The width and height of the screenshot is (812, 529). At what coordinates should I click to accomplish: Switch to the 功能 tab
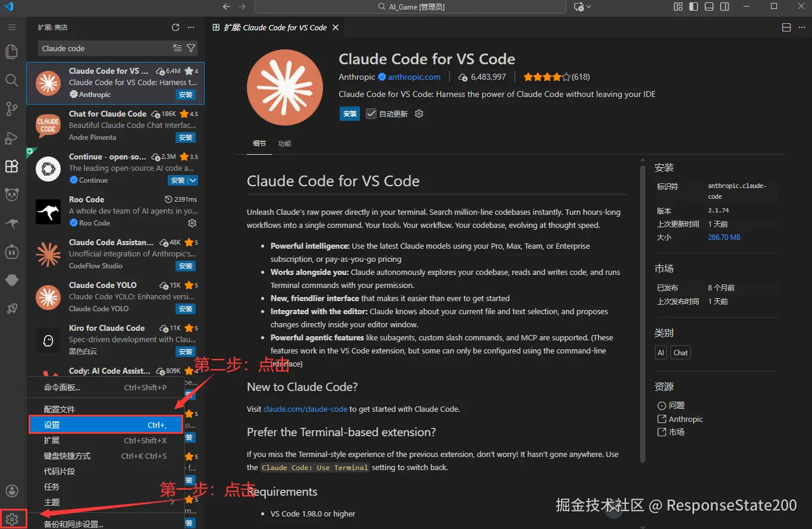click(x=284, y=143)
